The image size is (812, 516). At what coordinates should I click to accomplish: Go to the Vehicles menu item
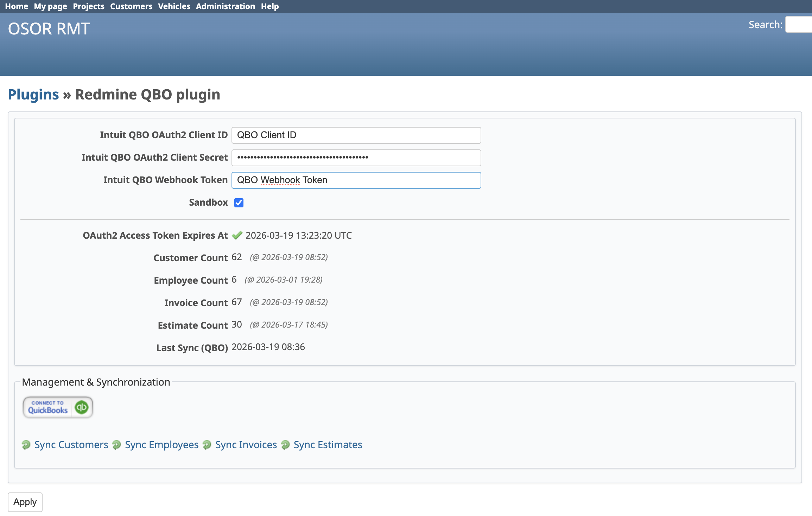click(x=174, y=6)
